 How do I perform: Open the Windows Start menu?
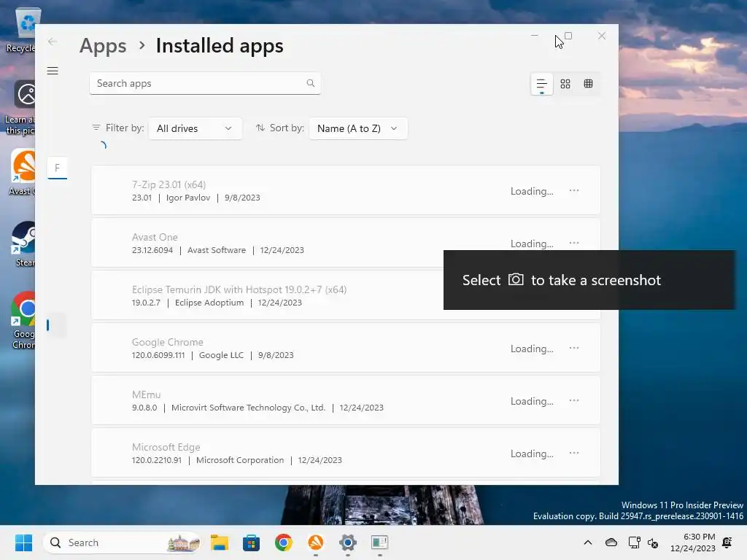click(x=23, y=542)
